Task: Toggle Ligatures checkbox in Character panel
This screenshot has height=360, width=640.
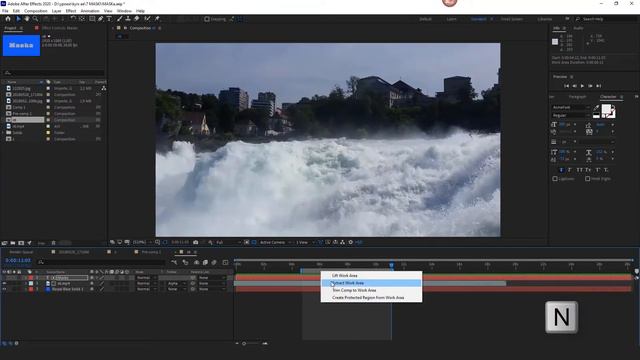Action: [555, 179]
